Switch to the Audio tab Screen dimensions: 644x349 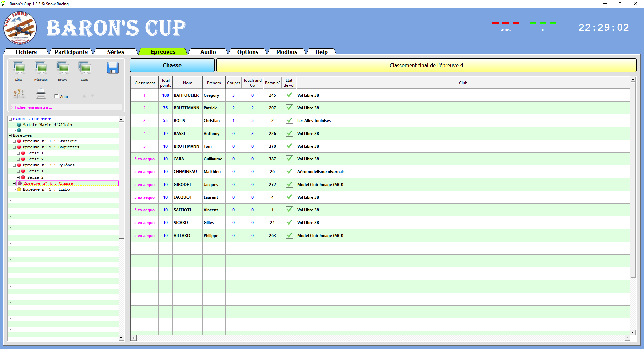point(208,52)
